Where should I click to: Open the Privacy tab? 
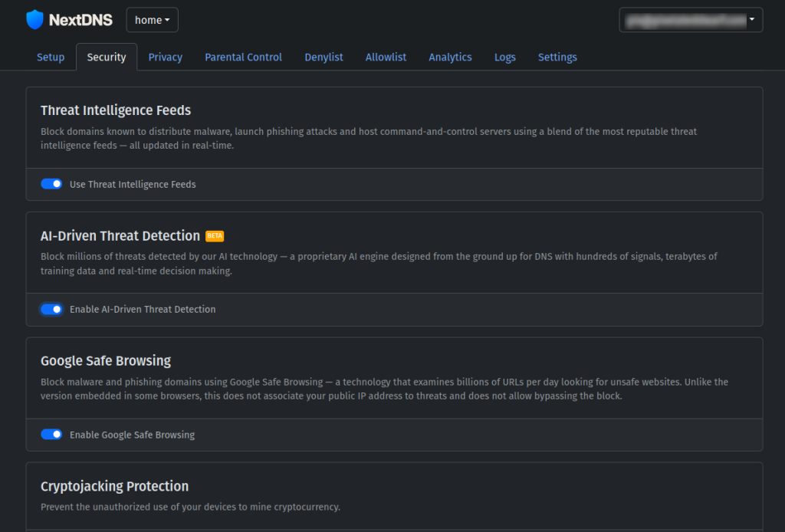click(166, 57)
